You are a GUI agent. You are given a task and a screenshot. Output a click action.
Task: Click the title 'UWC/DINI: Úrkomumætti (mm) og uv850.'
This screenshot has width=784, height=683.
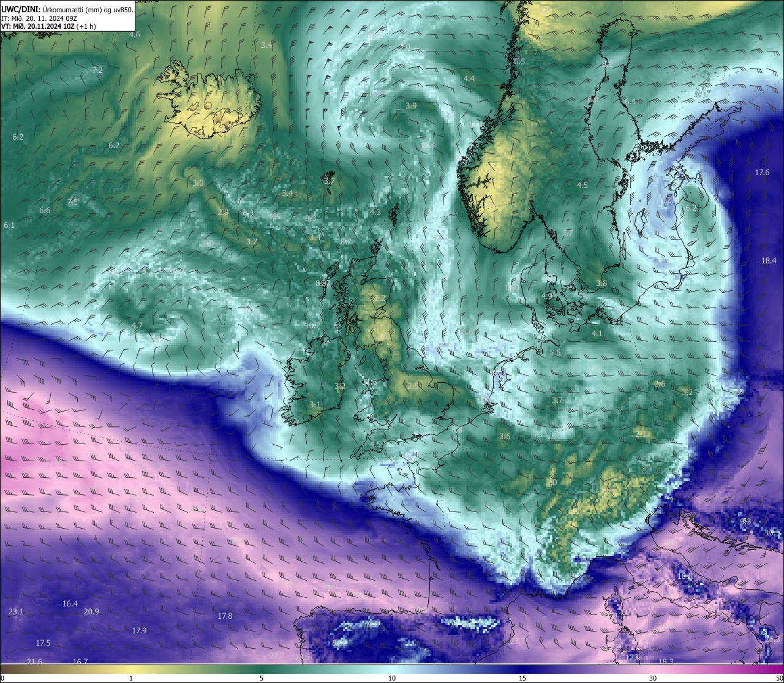67,9
